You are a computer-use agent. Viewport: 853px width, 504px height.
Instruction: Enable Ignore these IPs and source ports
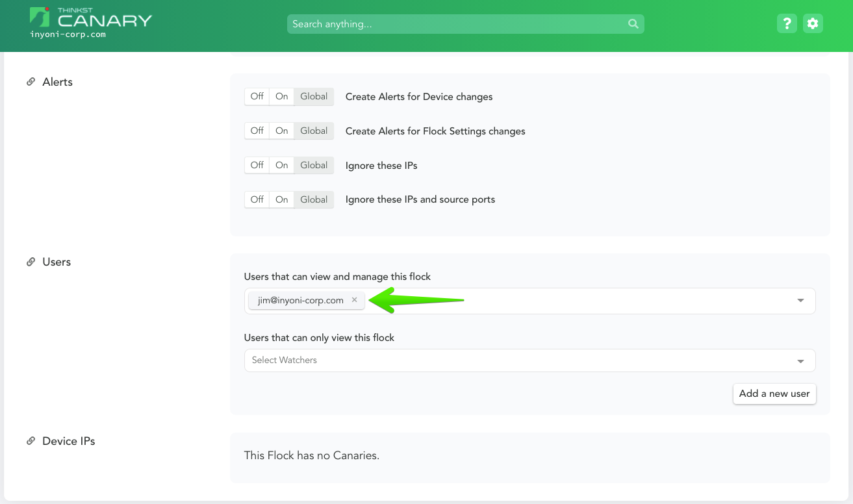pos(281,199)
